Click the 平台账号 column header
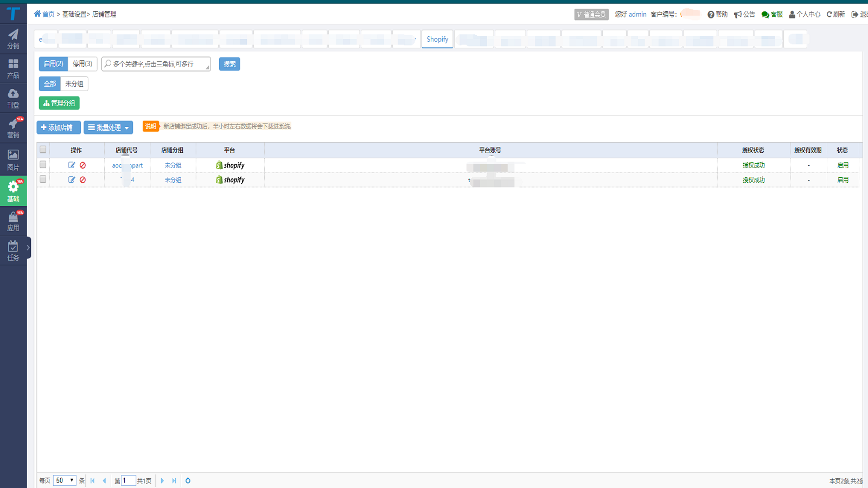Viewport: 868px width, 488px height. [x=490, y=150]
